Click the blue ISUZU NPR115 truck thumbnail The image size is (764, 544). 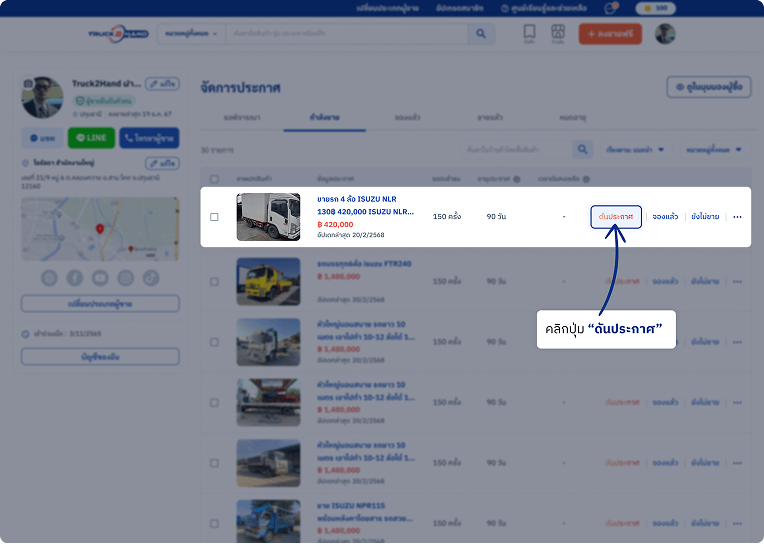pos(268,521)
